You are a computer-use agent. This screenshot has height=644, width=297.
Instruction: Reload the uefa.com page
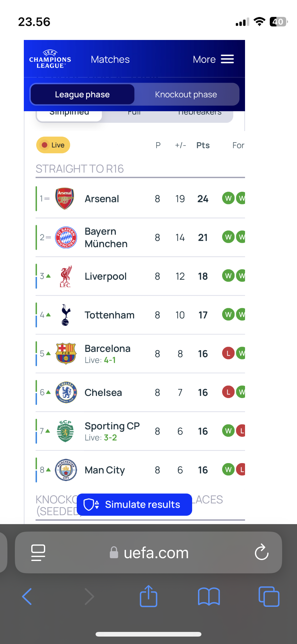pos(261,552)
